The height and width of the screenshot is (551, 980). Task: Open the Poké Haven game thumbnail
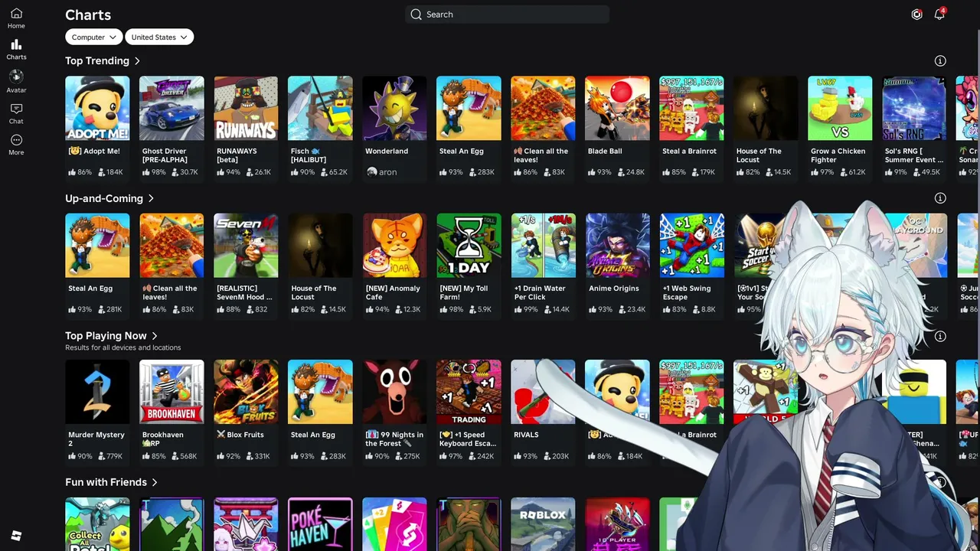coord(320,524)
